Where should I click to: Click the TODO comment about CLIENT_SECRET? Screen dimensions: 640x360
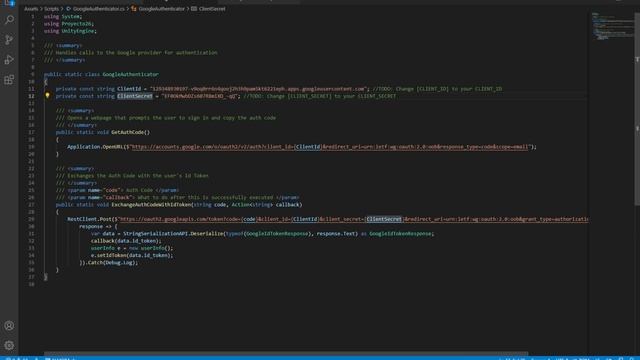tap(319, 96)
